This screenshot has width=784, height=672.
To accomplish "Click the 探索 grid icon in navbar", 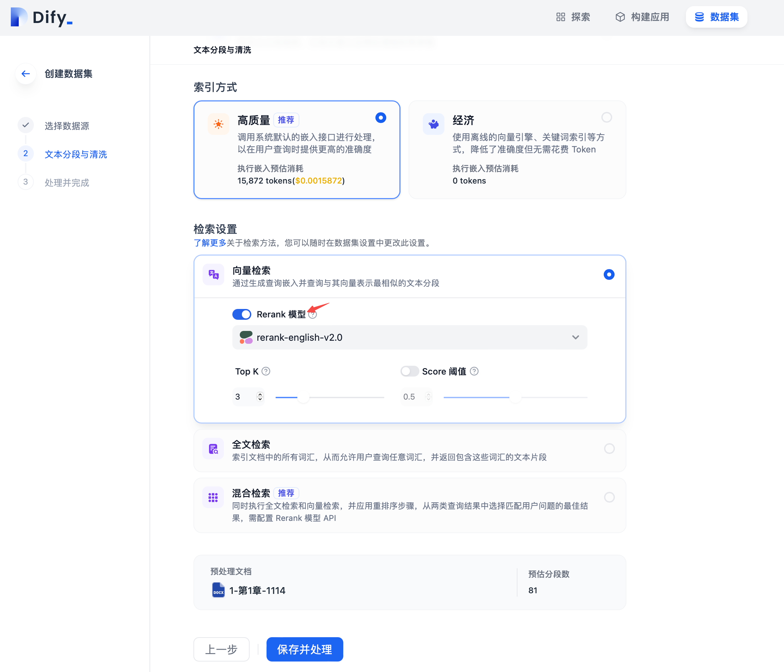I will pos(560,17).
